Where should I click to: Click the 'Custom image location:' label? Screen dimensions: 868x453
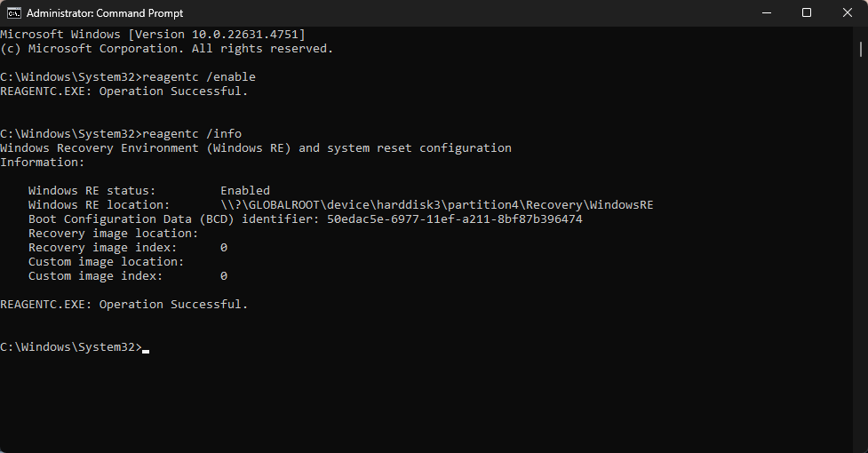[x=106, y=262]
